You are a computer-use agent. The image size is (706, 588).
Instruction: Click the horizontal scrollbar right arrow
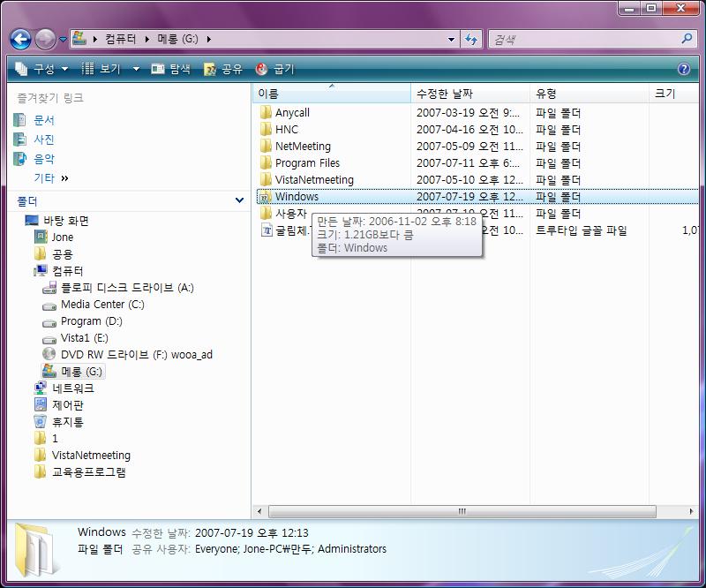click(692, 511)
